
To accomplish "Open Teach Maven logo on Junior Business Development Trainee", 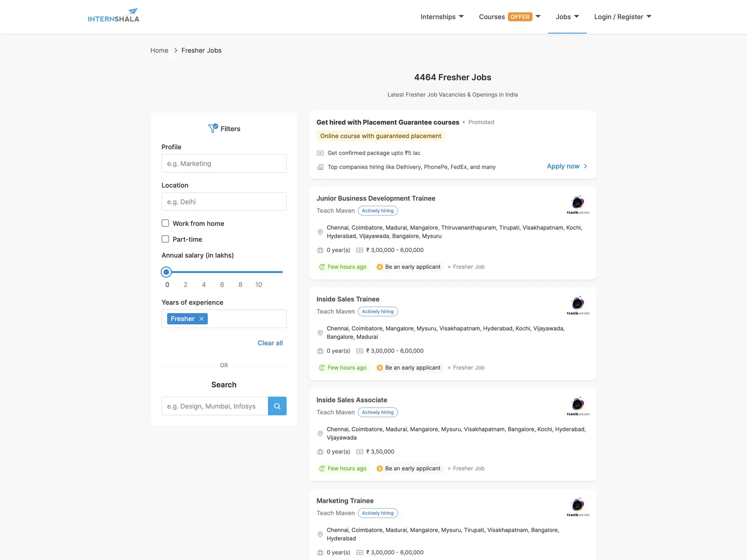I will pyautogui.click(x=578, y=205).
